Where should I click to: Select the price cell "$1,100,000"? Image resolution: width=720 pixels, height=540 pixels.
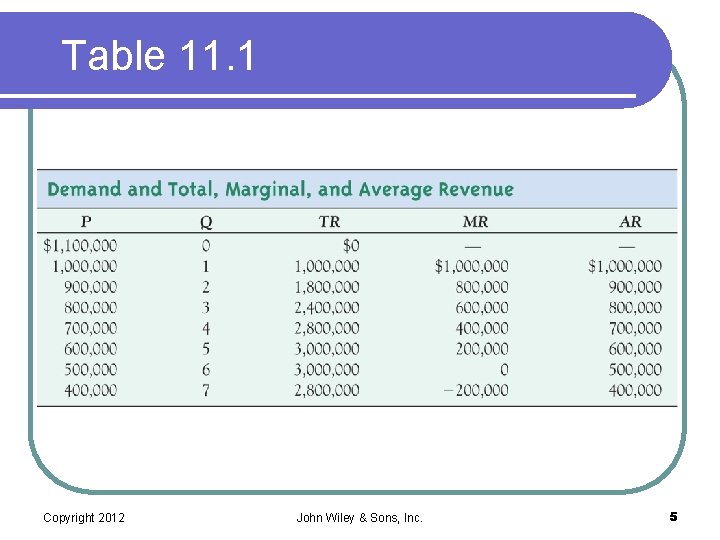coord(80,246)
